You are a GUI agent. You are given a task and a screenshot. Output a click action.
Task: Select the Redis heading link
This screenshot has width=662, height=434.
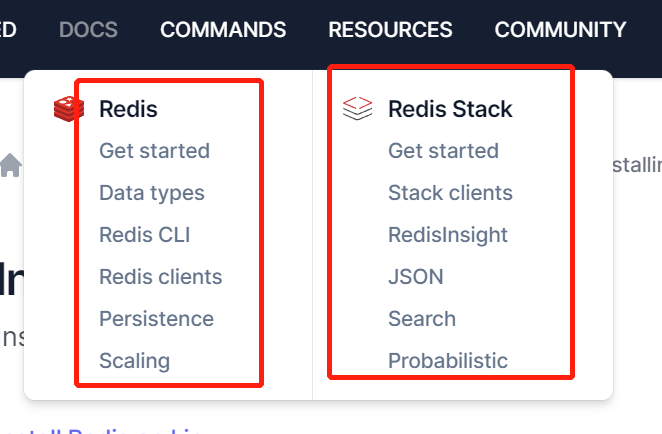click(x=128, y=109)
